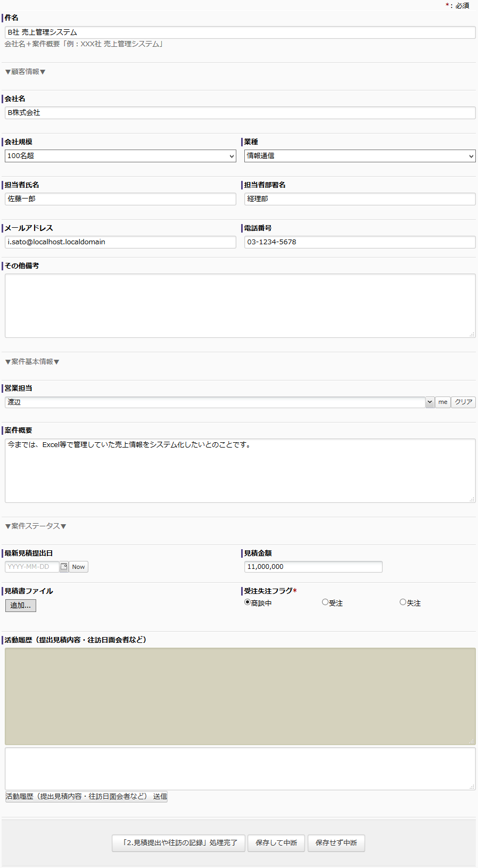Open the 営業担当 dropdown arrow
Screen dimensions: 478x868
pyautogui.click(x=430, y=402)
